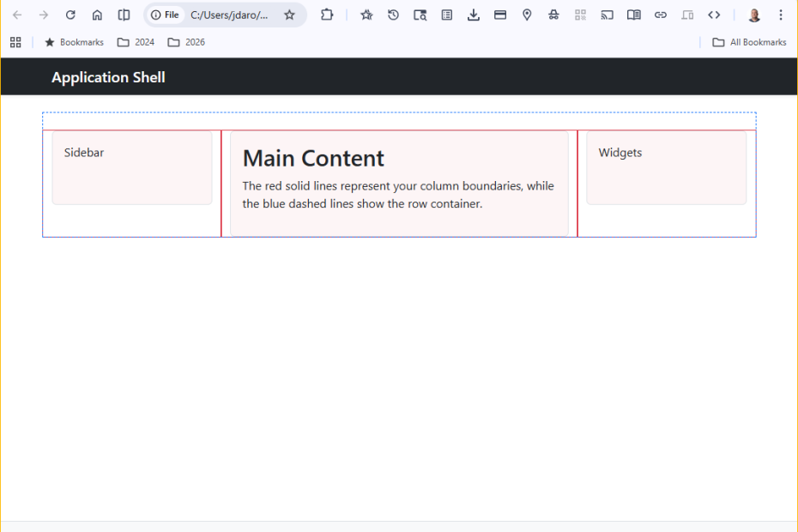Click the Cast screen icon
The width and height of the screenshot is (798, 532).
click(608, 15)
